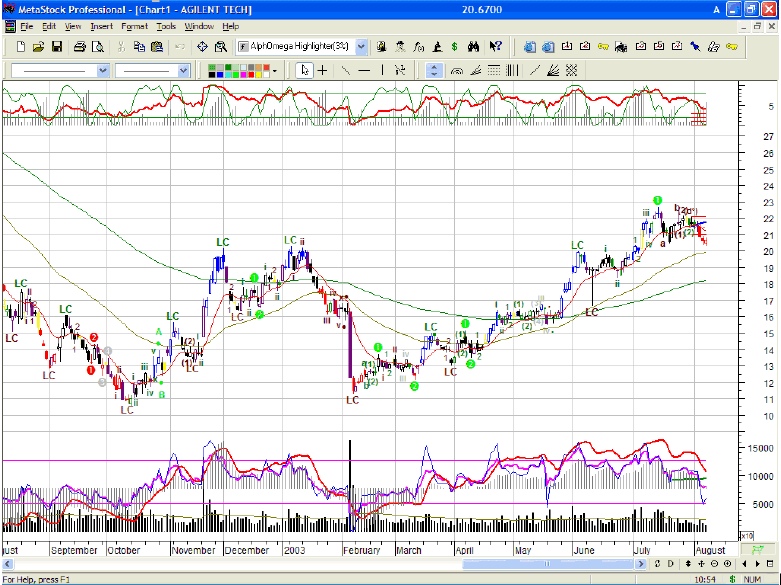Click the blue pushpin icon

click(x=695, y=47)
